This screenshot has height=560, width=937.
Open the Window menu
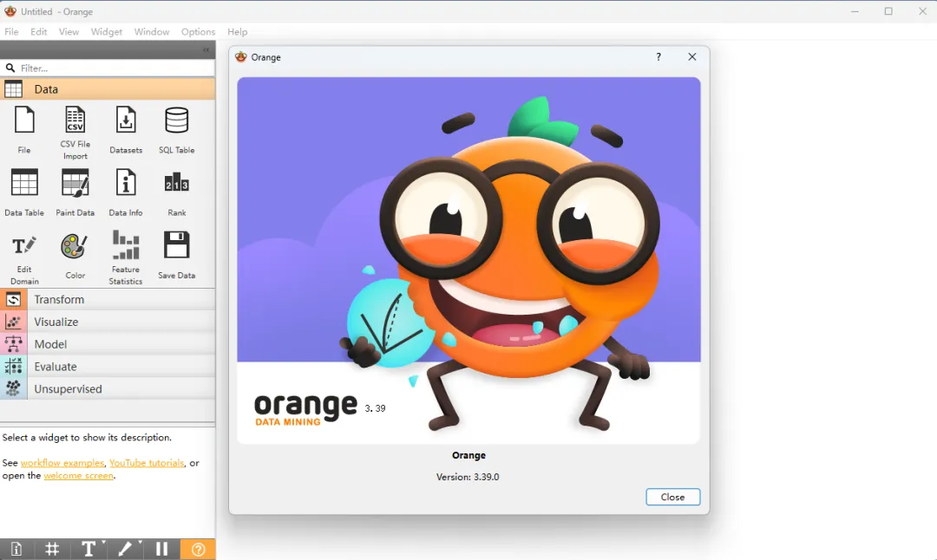click(x=152, y=32)
